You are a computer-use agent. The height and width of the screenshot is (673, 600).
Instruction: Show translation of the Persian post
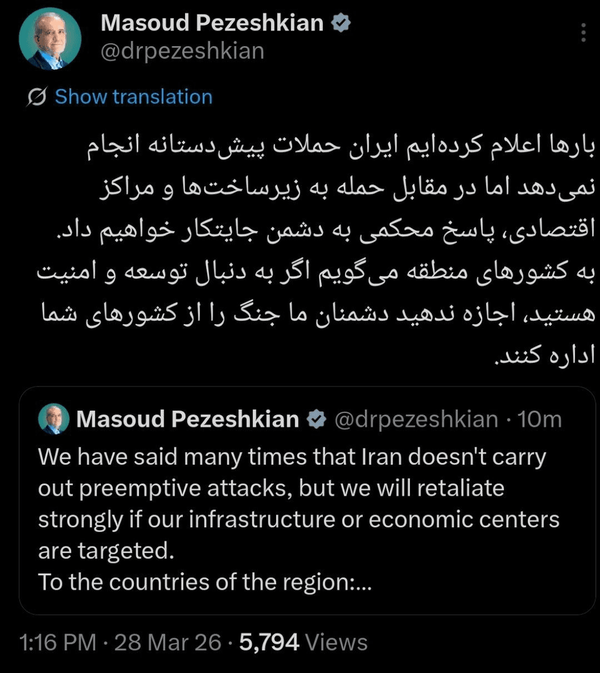coord(133,97)
